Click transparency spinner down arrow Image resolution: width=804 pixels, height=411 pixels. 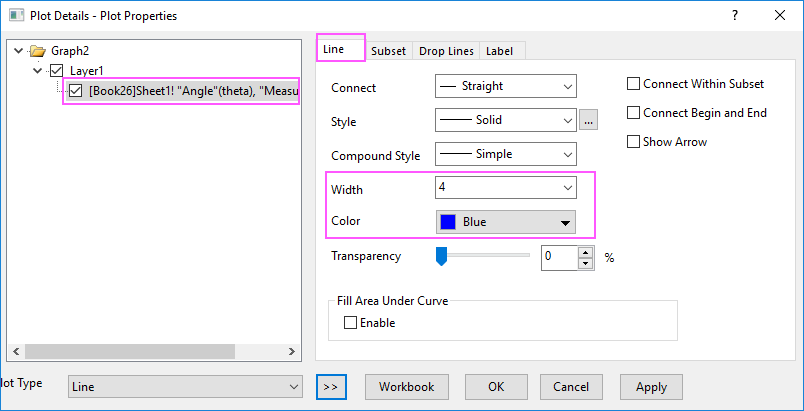pyautogui.click(x=585, y=262)
